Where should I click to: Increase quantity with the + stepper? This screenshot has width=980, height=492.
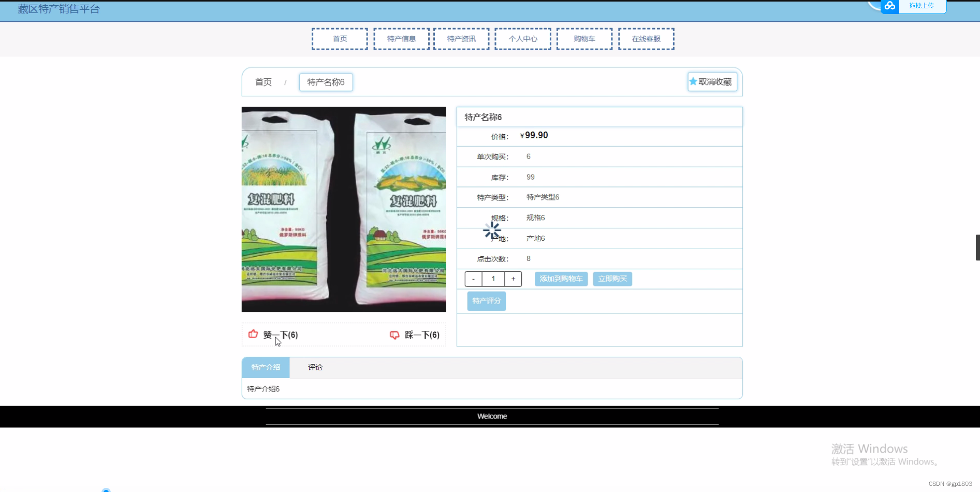(513, 279)
